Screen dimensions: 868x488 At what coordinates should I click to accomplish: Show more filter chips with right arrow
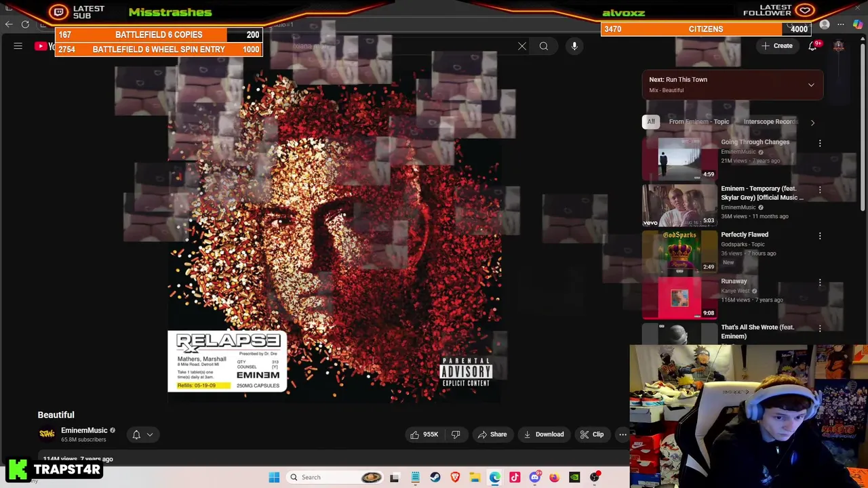tap(812, 123)
